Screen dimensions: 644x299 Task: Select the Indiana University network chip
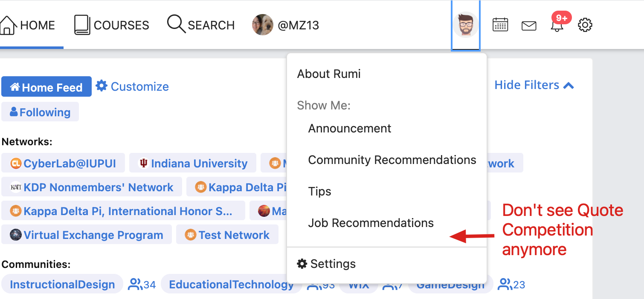[x=193, y=163]
